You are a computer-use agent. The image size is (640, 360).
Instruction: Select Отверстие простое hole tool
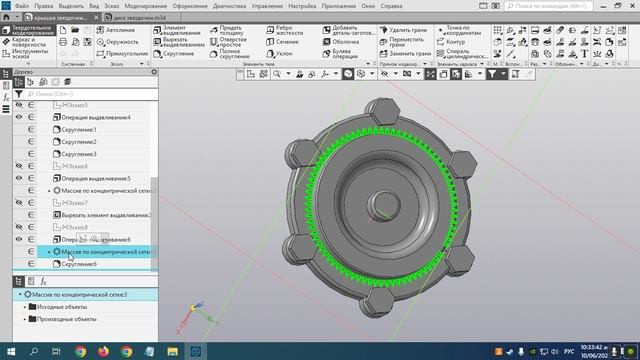tap(229, 42)
